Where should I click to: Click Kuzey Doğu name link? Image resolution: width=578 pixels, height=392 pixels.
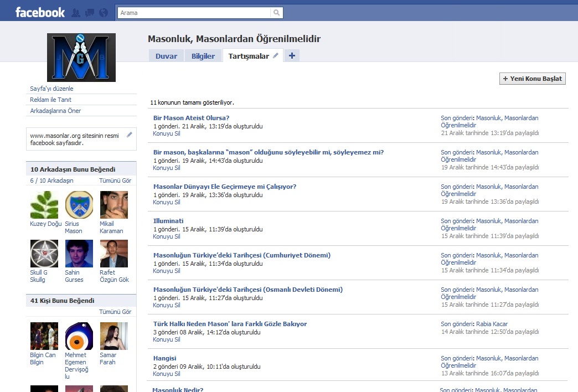(x=46, y=224)
